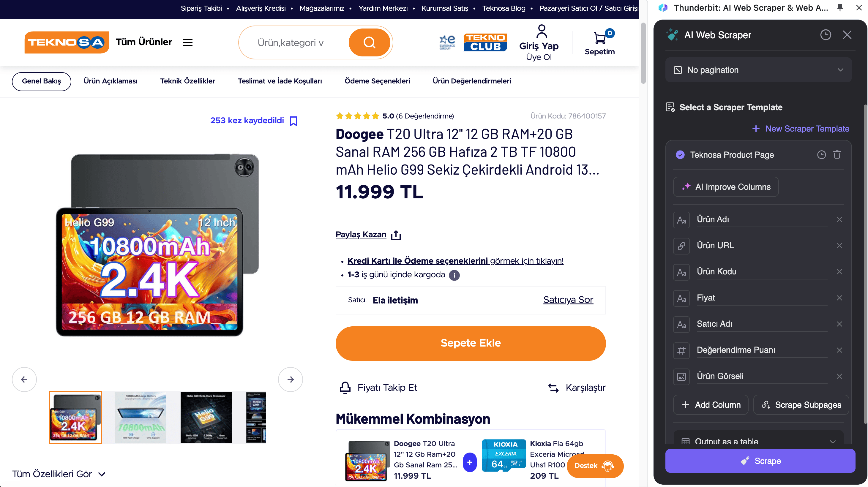868x487 pixels.
Task: Open the No pagination dropdown
Action: (x=758, y=70)
